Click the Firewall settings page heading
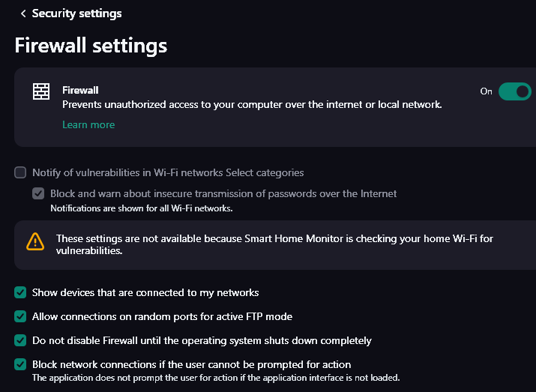Screen dimensions: 536x392 coord(91,45)
